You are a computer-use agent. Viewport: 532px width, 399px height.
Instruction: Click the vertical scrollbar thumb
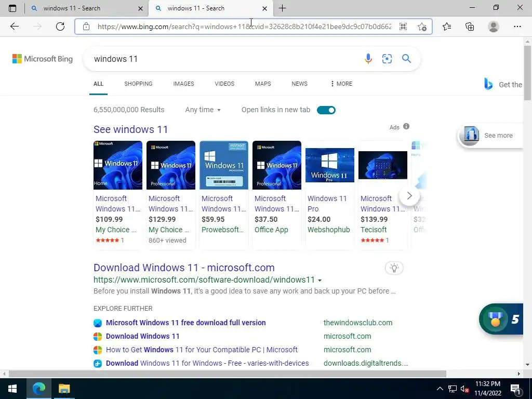527,73
